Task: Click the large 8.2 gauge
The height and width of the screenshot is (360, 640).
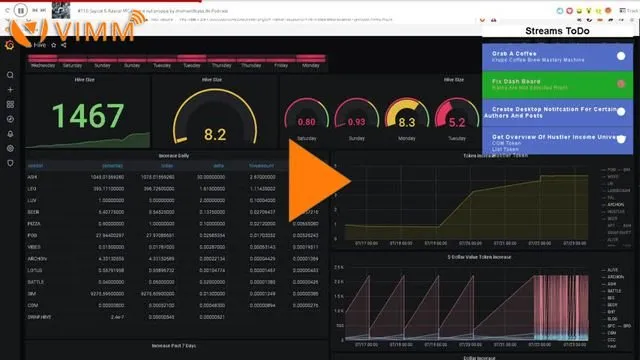Action: click(x=215, y=116)
